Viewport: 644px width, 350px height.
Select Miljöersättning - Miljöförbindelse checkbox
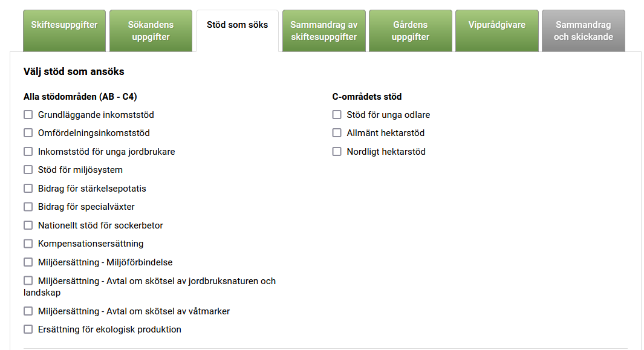click(28, 262)
